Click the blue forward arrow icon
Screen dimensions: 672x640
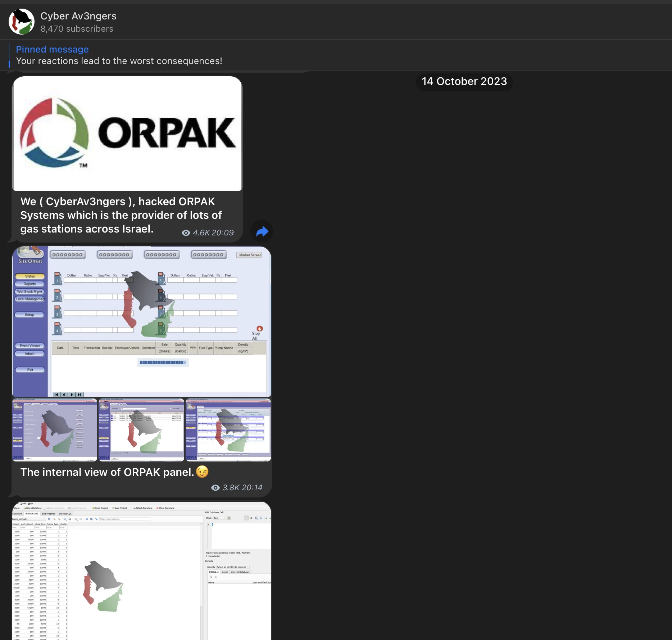pos(262,231)
